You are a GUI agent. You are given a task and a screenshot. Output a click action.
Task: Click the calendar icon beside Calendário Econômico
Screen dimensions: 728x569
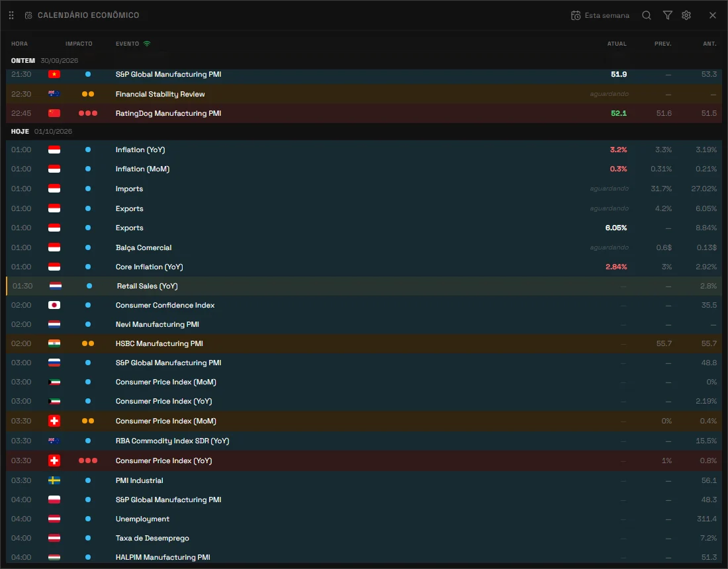28,15
